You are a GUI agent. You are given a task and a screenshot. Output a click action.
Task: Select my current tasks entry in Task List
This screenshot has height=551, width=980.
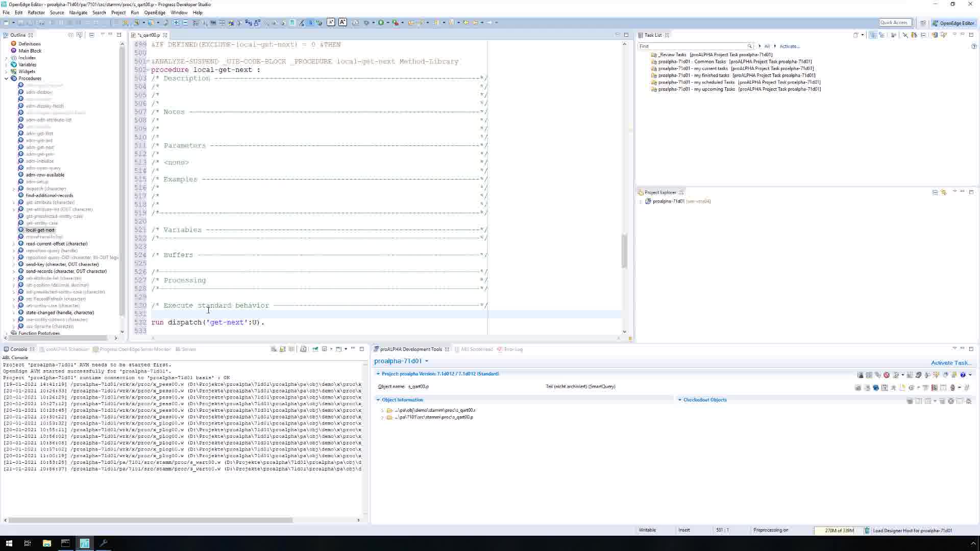click(736, 68)
